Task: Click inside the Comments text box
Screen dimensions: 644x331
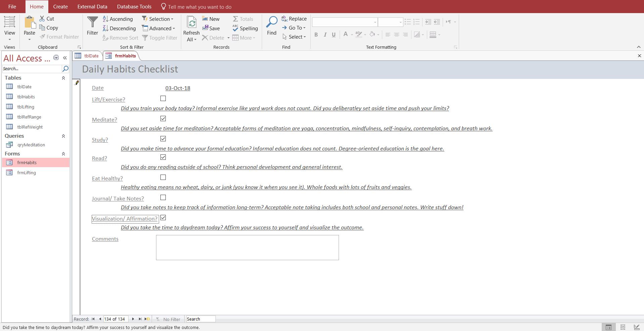Action: [x=247, y=248]
